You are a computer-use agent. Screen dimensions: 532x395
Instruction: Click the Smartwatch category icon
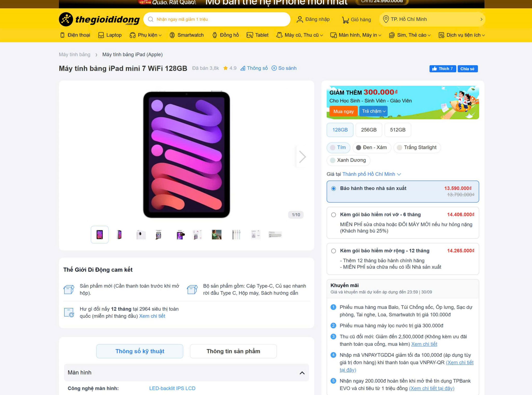(x=172, y=35)
